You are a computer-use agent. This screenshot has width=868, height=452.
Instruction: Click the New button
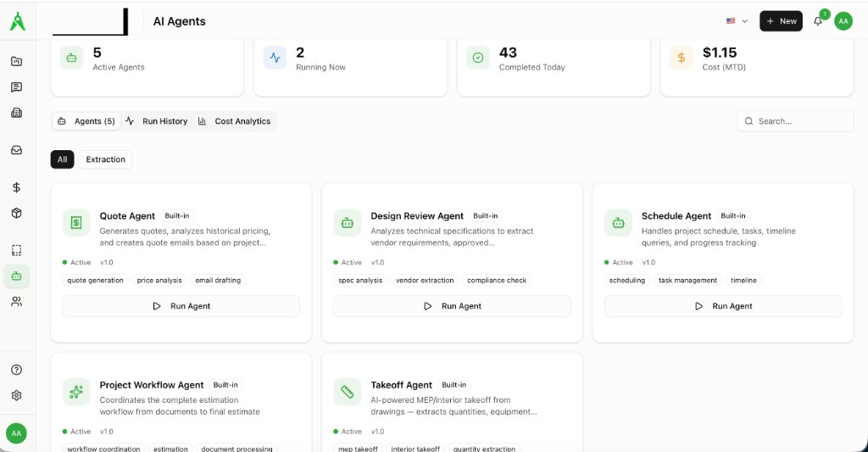(x=781, y=21)
